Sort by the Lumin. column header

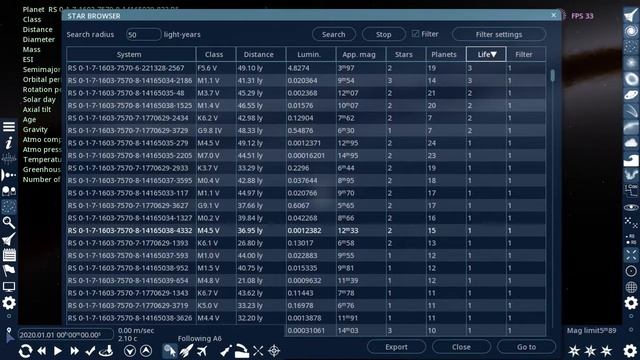coord(311,54)
